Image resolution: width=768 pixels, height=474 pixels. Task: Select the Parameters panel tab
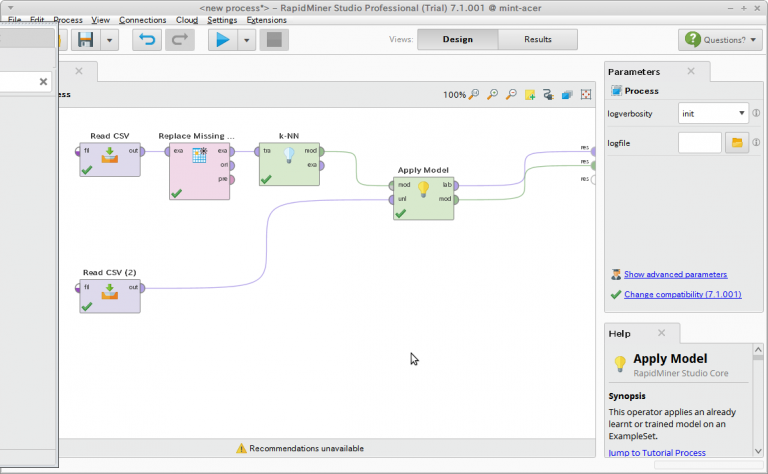click(x=634, y=72)
